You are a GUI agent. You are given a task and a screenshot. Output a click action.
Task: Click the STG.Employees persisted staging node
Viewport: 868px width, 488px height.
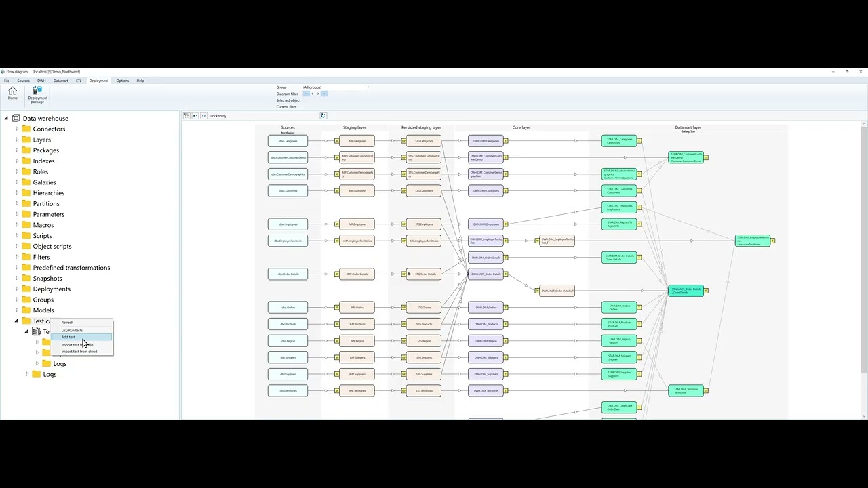(x=424, y=224)
